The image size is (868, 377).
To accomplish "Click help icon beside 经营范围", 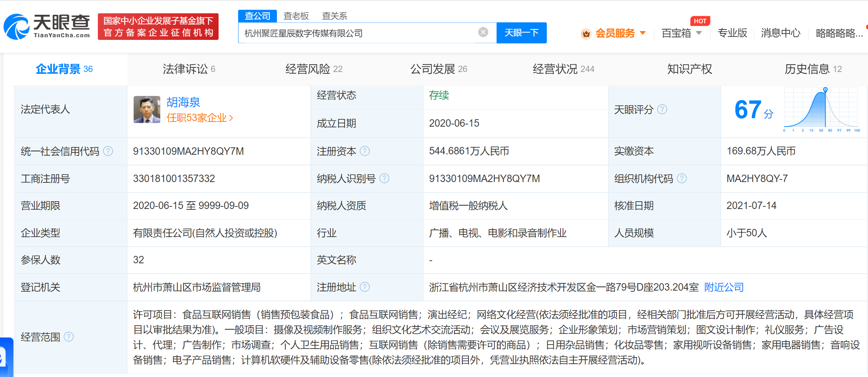I will coord(69,337).
